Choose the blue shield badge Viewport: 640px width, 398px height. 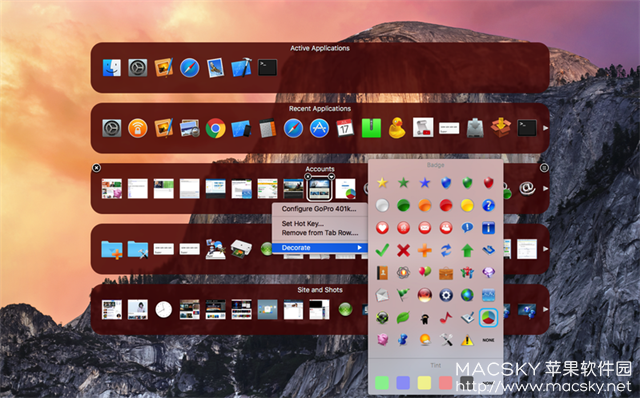click(446, 182)
